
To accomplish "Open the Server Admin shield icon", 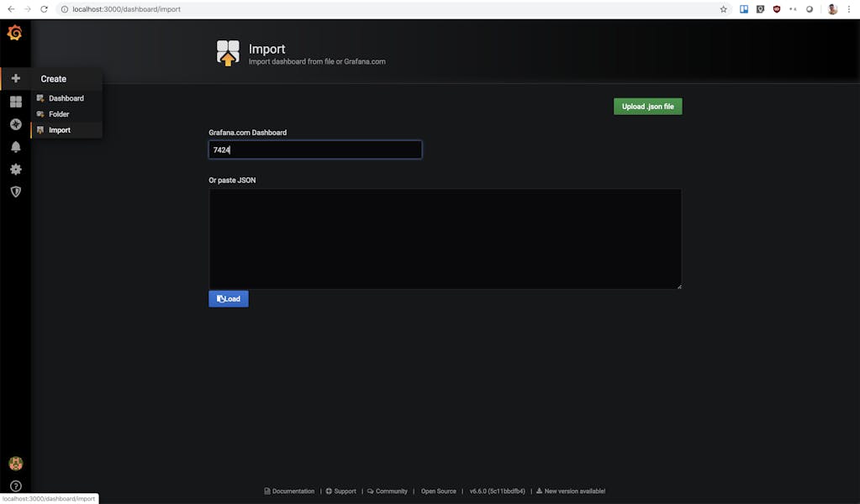I will [15, 192].
